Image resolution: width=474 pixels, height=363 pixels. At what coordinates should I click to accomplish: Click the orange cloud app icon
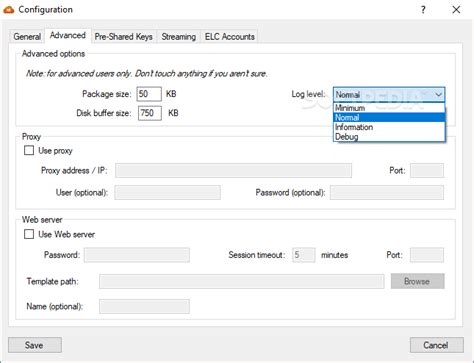click(x=9, y=10)
